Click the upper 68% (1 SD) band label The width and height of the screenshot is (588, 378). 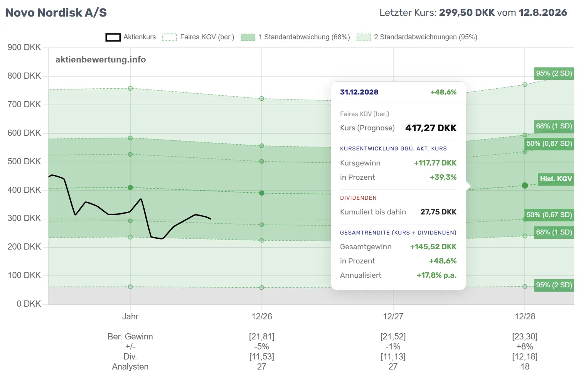click(x=554, y=126)
